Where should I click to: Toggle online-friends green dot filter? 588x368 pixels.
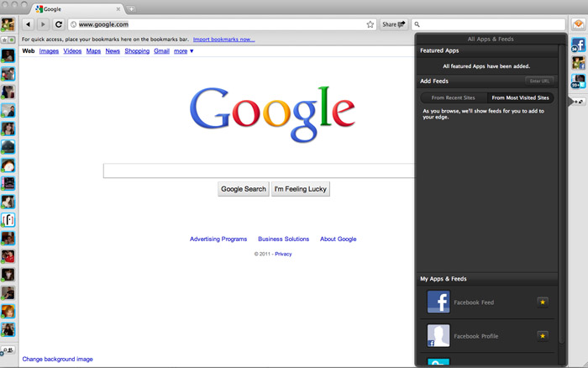click(x=12, y=39)
